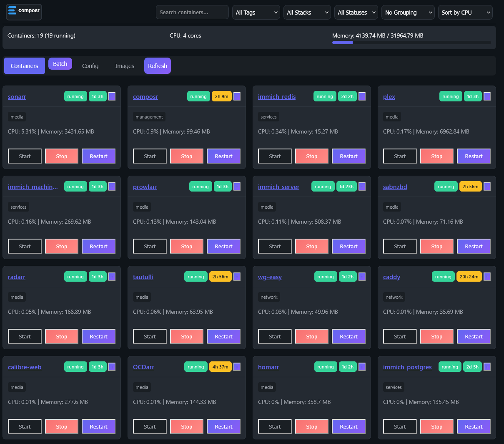
Task: Open the options menu icon on sabnzbd card
Action: (487, 187)
